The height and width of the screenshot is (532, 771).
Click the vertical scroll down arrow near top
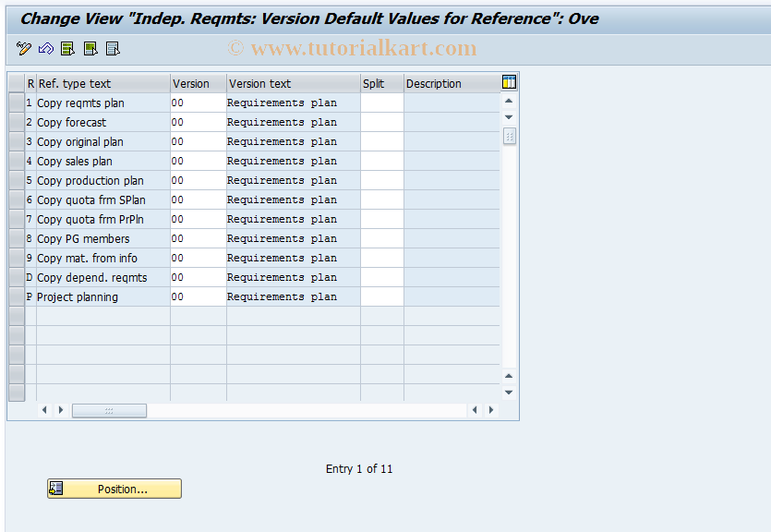(509, 117)
